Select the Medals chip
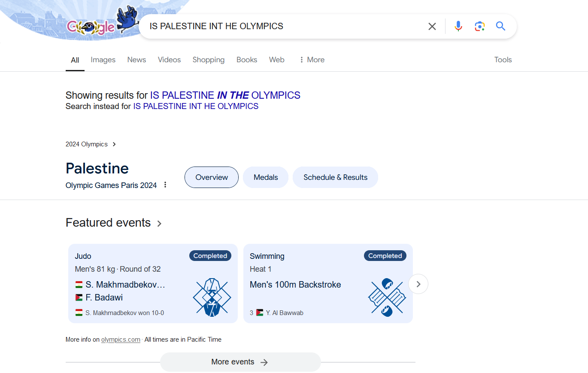Image resolution: width=588 pixels, height=373 pixels. pos(266,177)
